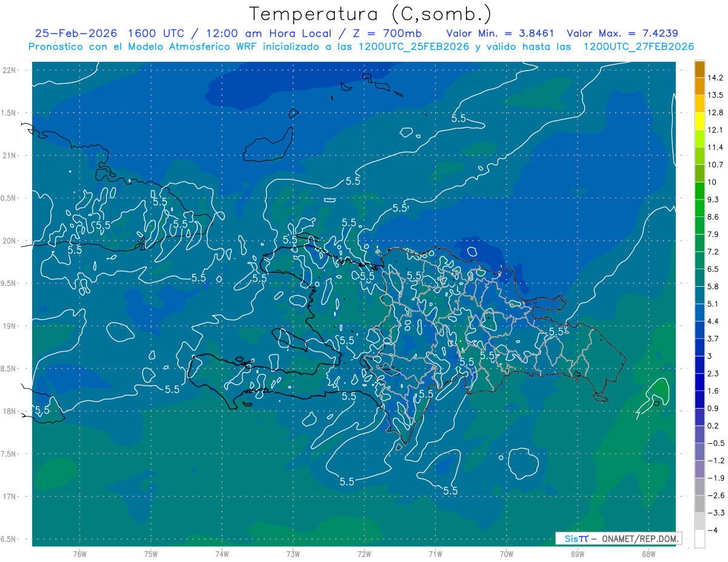The width and height of the screenshot is (728, 562).
Task: Click the title "Temperatura (C,somb.)"
Action: 370,15
